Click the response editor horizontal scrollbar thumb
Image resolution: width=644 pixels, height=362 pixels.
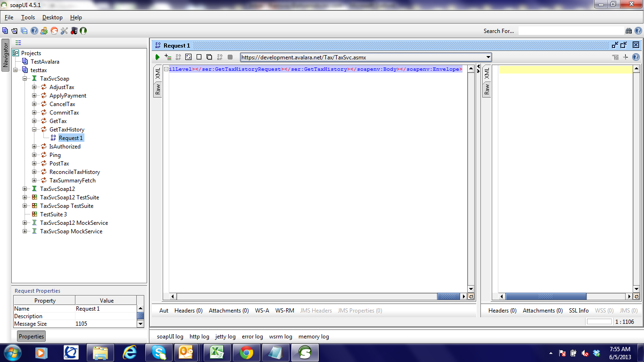pyautogui.click(x=546, y=296)
